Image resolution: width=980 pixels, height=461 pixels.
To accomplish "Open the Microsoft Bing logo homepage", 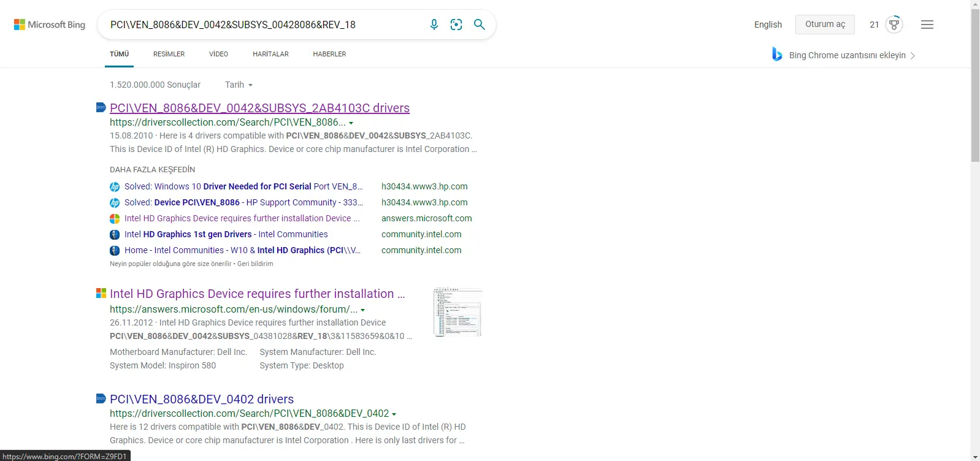I will [x=50, y=25].
